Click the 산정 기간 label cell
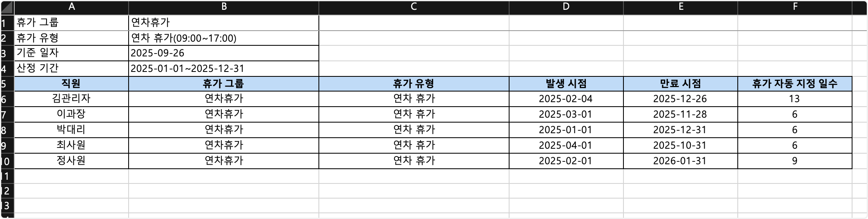 71,68
